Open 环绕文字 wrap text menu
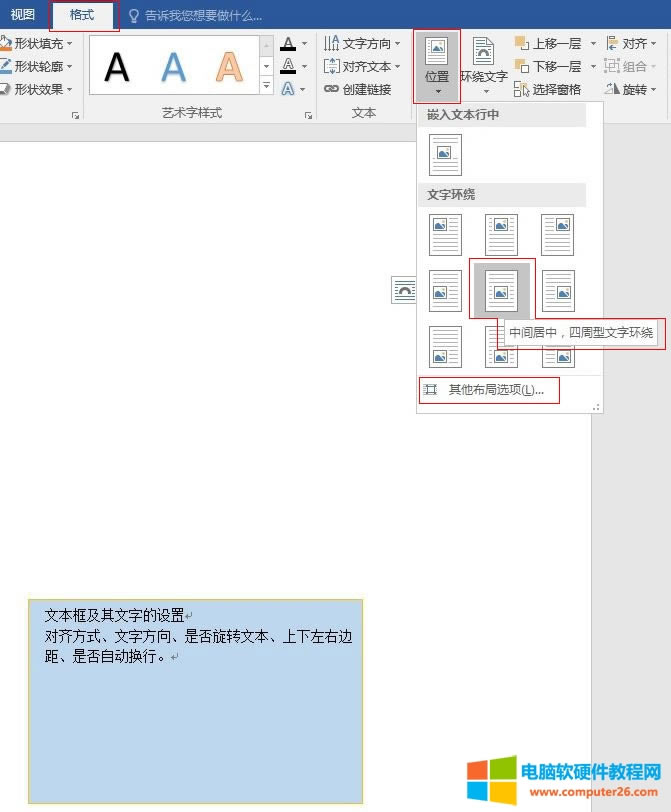The width and height of the screenshot is (671, 812). tap(484, 66)
